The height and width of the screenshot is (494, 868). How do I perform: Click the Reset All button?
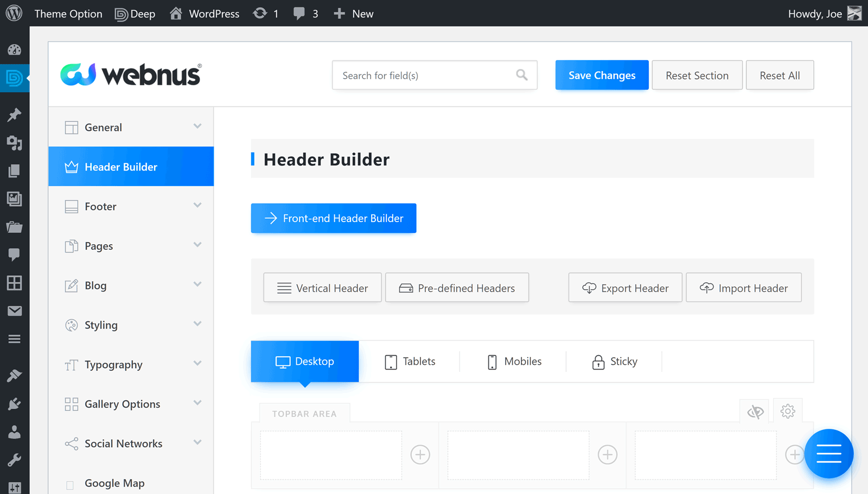(780, 75)
